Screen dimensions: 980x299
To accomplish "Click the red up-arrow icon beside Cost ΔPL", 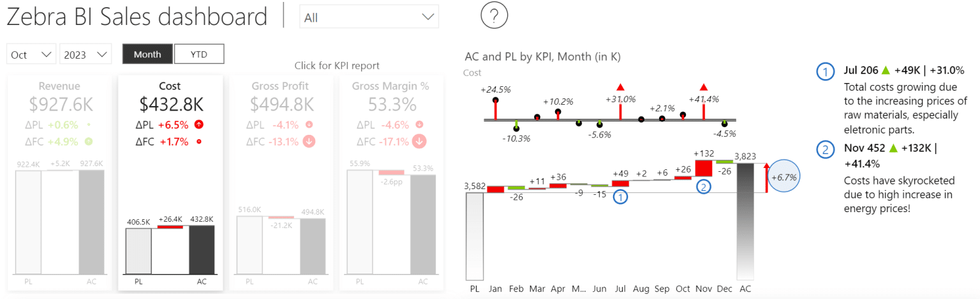I will (199, 125).
